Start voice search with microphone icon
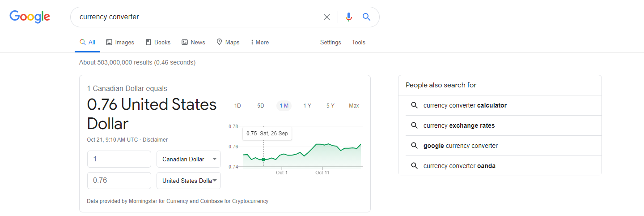Screen dimensions: 644x216 tap(349, 17)
